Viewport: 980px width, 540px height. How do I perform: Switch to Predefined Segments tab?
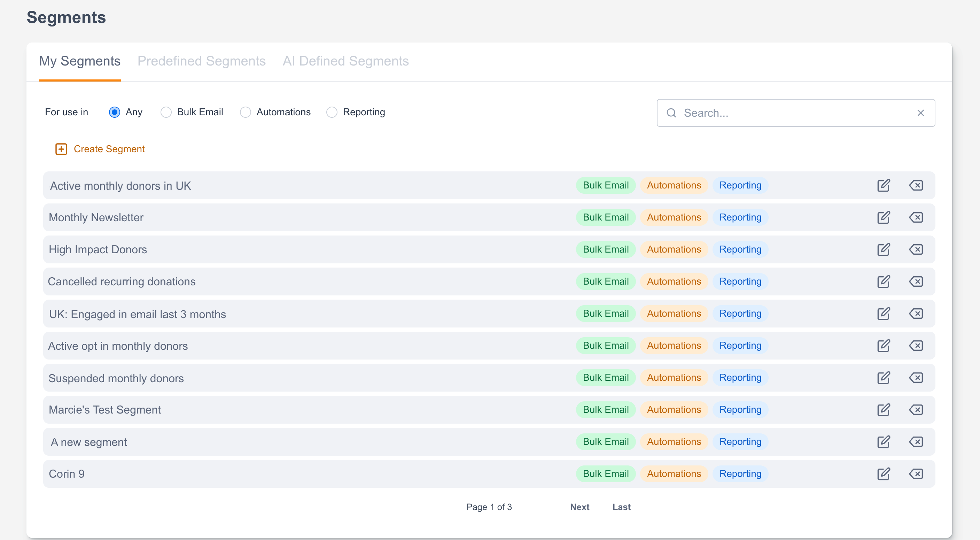tap(201, 61)
